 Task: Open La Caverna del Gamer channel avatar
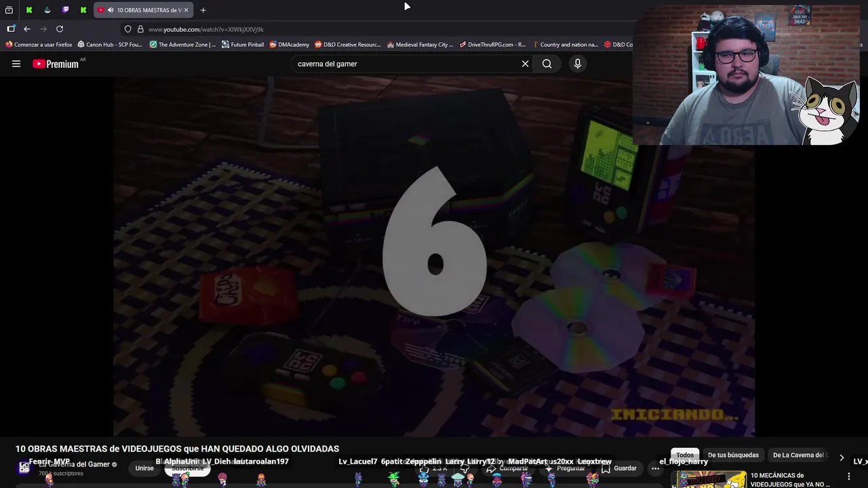click(x=24, y=468)
